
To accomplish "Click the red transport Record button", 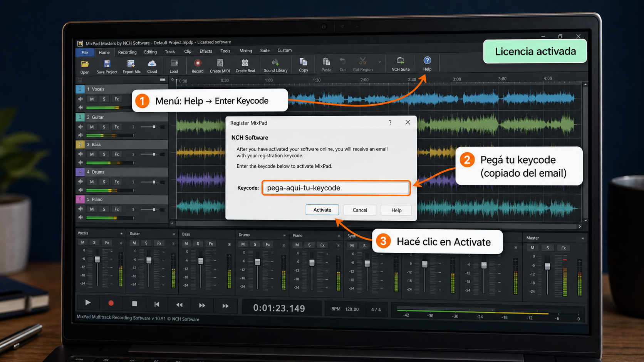I will pos(111,303).
